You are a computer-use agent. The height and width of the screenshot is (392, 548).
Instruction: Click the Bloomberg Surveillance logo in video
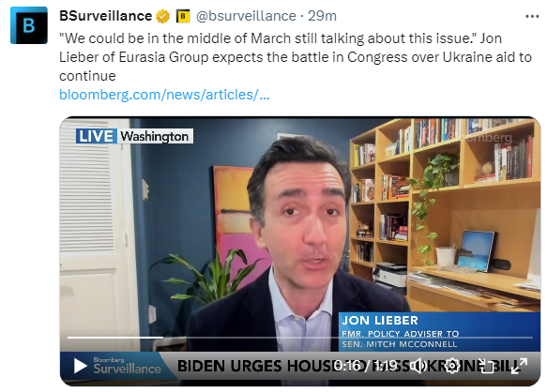tap(127, 366)
